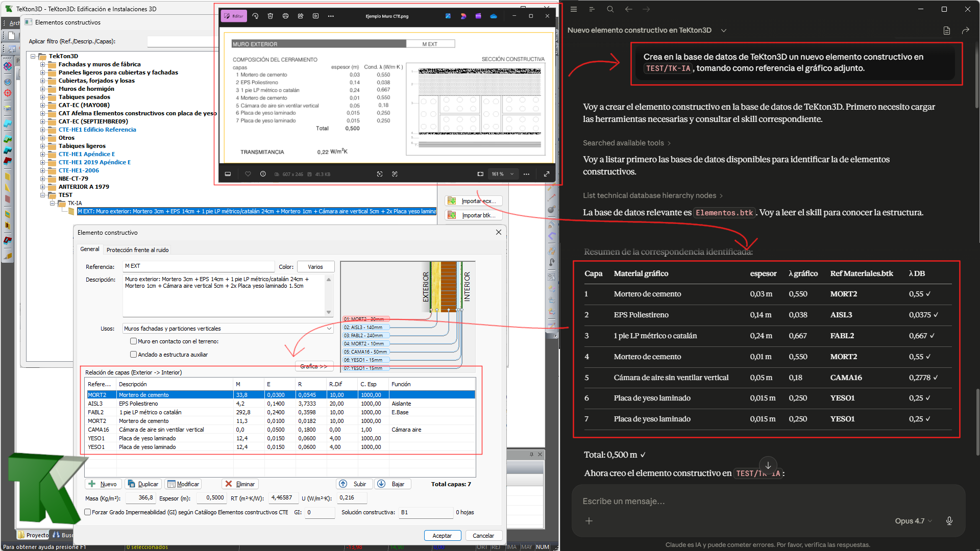The height and width of the screenshot is (551, 980).
Task: Toggle 'Forzar Grado Impermeabilidad (GI)' checkbox
Action: click(x=88, y=512)
